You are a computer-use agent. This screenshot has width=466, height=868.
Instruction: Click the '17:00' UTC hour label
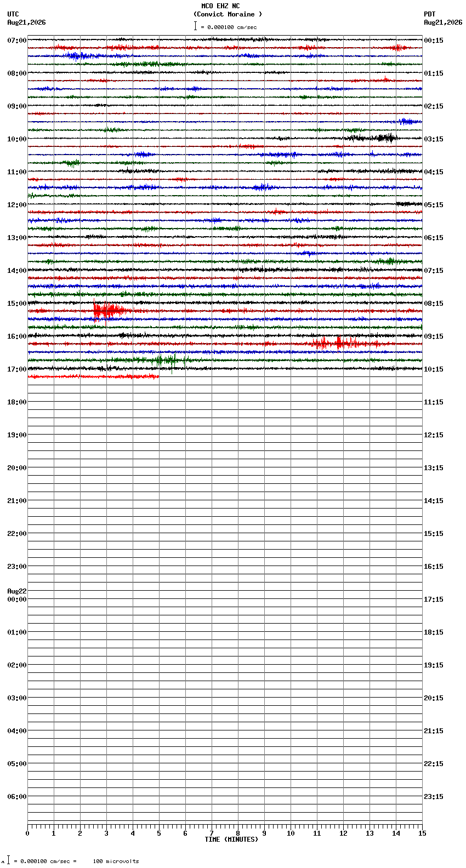(x=16, y=369)
